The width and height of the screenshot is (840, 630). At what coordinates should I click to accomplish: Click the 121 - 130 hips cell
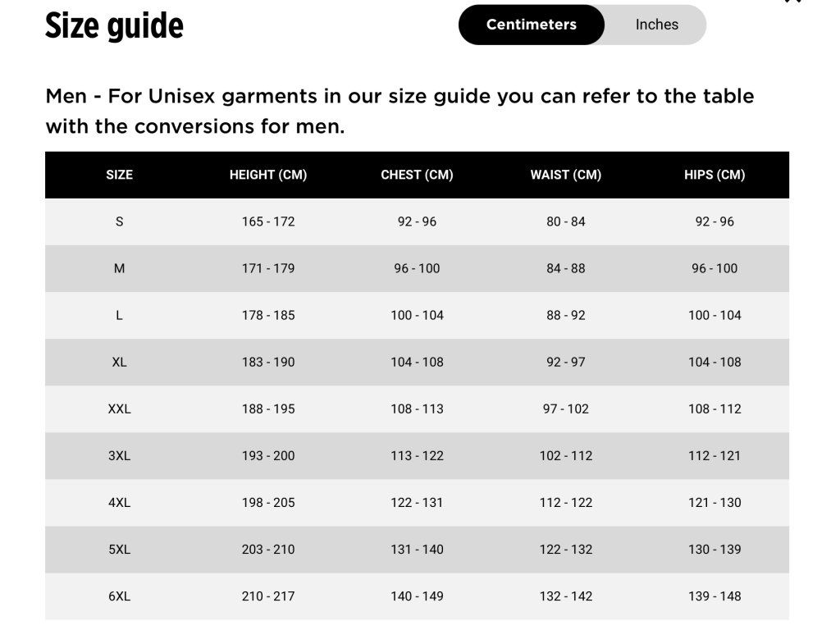pyautogui.click(x=714, y=502)
